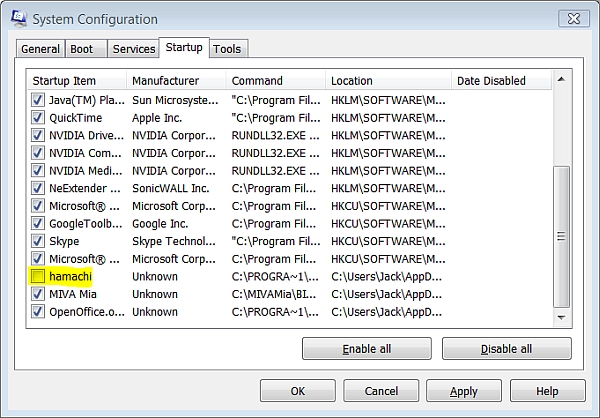
Task: Select the hamachi item name
Action: [x=70, y=276]
